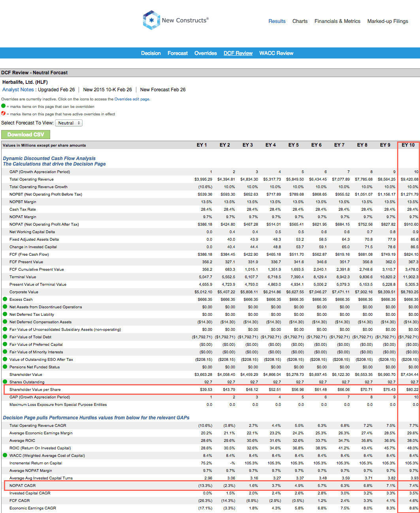Navigate to Marked-up Filings
Screen dimensions: 420x513
click(388, 21)
